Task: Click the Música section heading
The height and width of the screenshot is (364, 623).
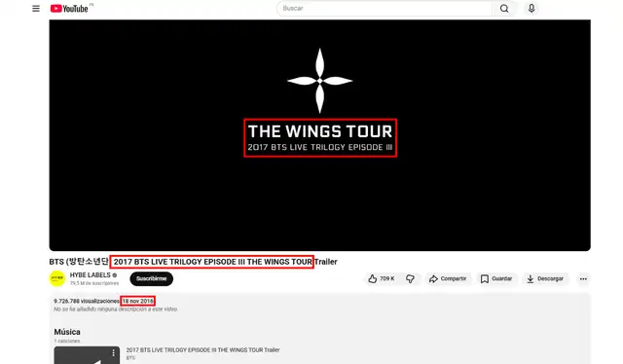Action: [x=67, y=332]
